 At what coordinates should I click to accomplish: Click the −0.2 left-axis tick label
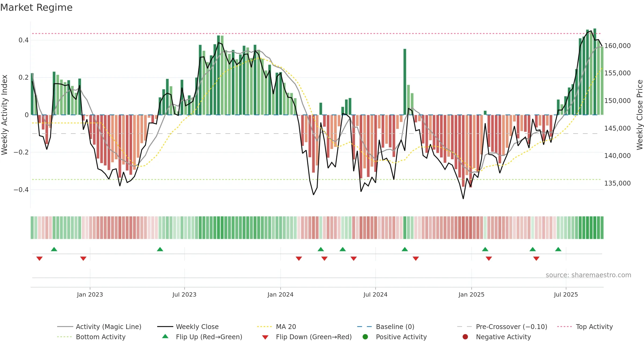[x=21, y=152]
